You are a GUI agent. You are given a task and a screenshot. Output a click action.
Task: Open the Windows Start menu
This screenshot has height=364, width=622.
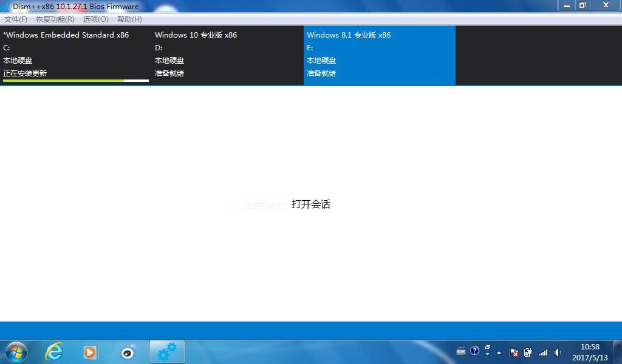pos(16,352)
